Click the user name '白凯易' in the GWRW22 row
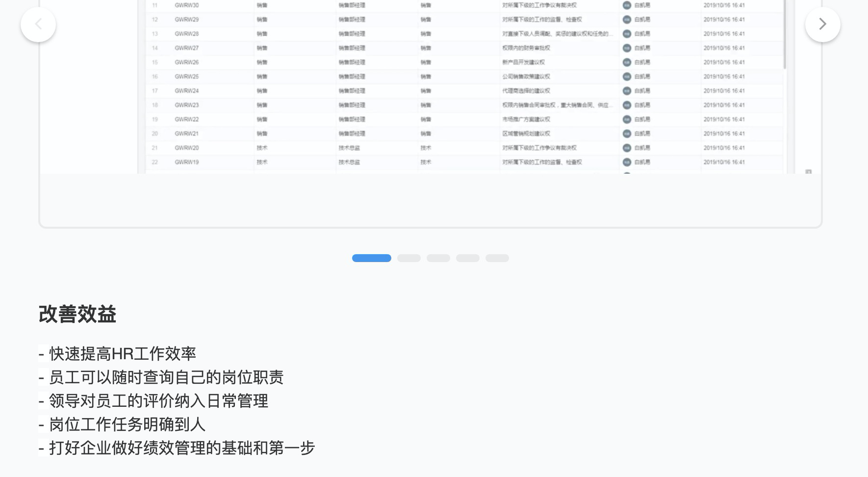This screenshot has width=868, height=477. [642, 119]
